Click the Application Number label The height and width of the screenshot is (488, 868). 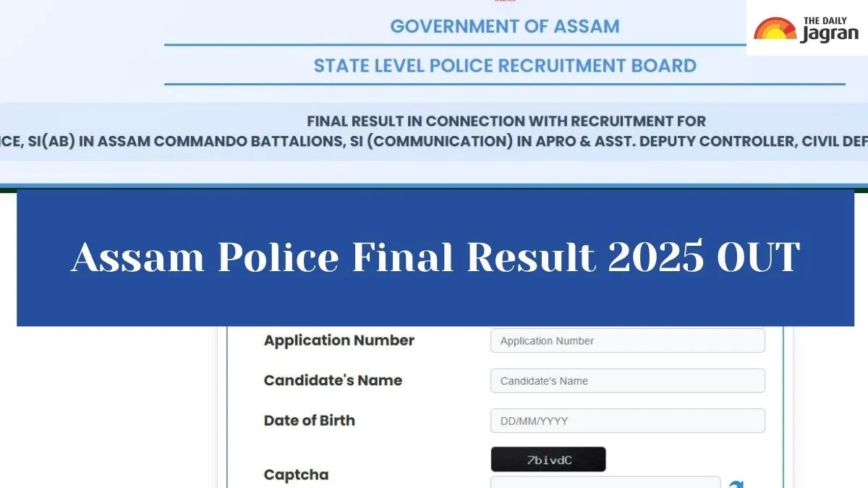tap(339, 341)
